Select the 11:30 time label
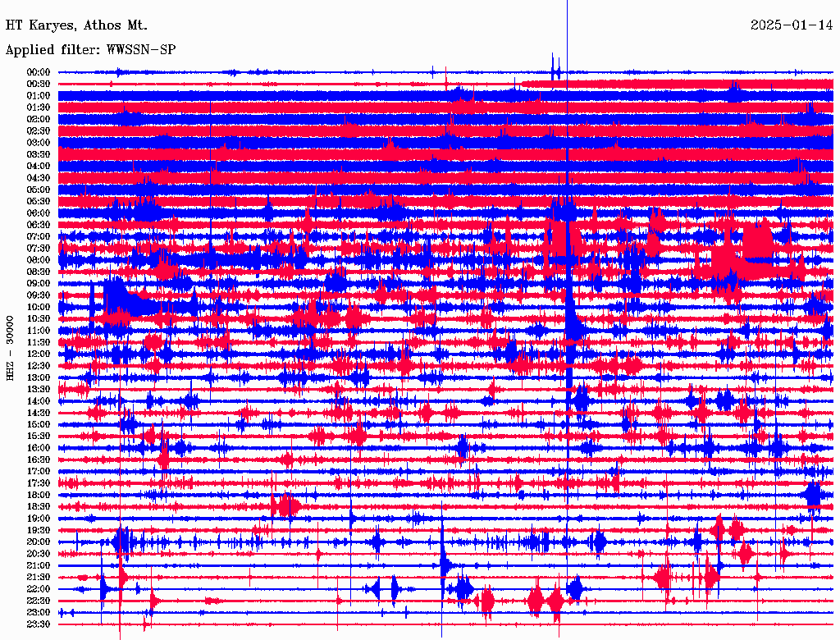The image size is (840, 640). point(39,342)
